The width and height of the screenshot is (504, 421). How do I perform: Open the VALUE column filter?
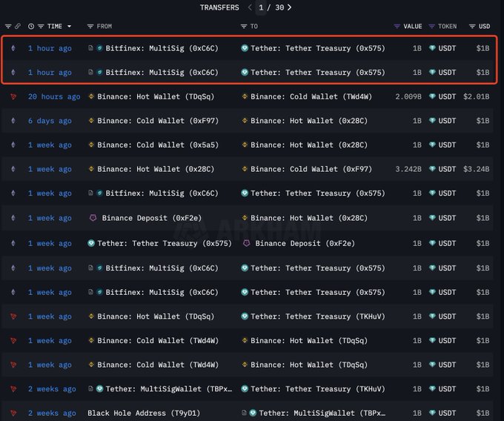397,27
